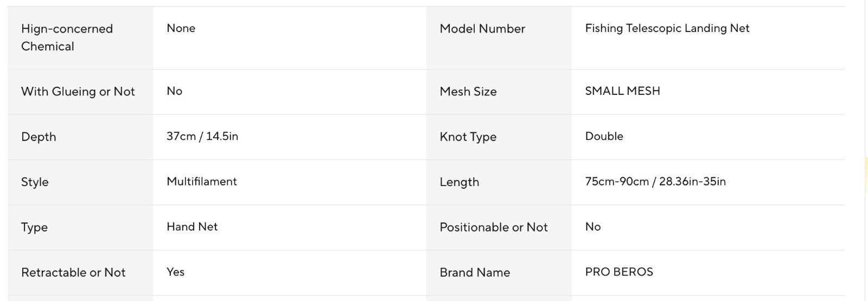Select the Multifilament style value
Image resolution: width=868 pixels, height=301 pixels.
click(x=202, y=182)
